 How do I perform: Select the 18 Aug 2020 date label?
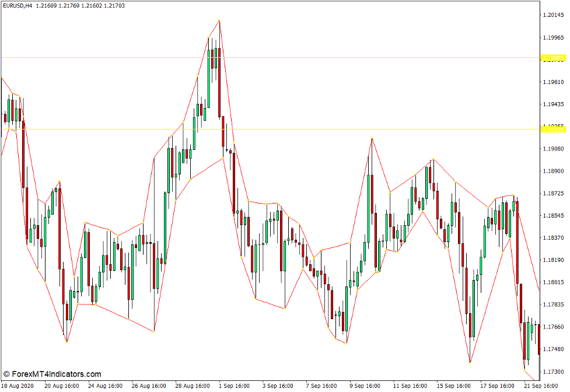click(x=18, y=386)
